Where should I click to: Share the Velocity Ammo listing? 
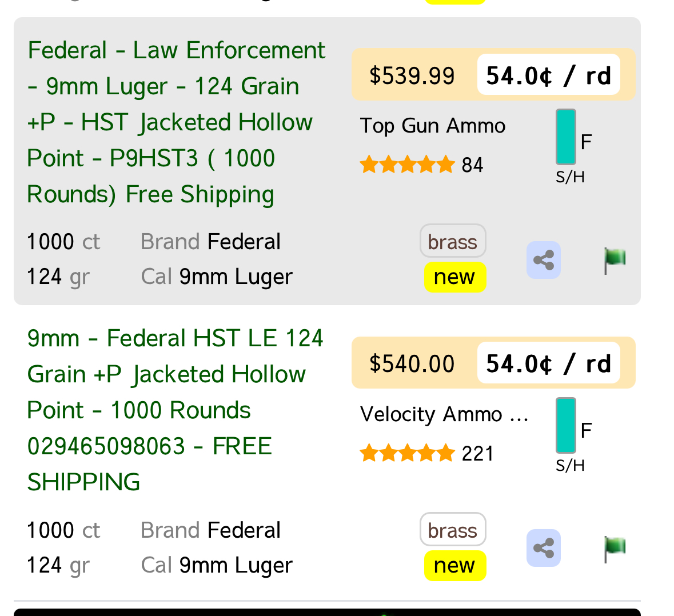[543, 548]
